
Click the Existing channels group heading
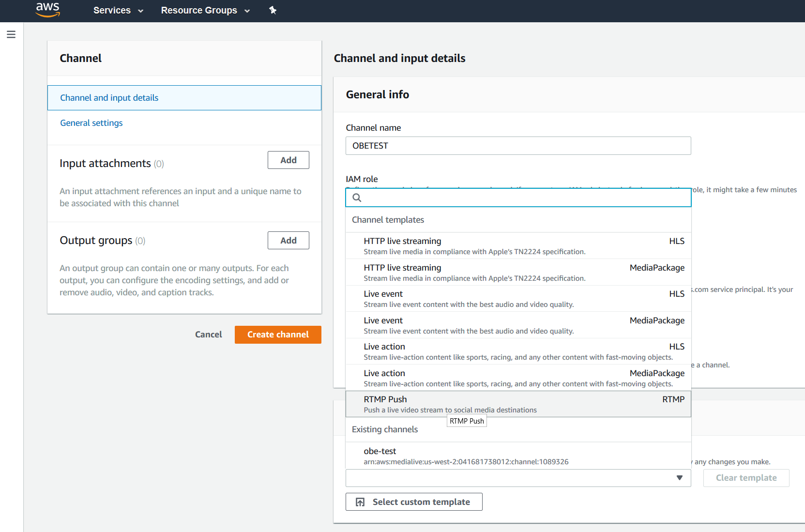coord(385,429)
